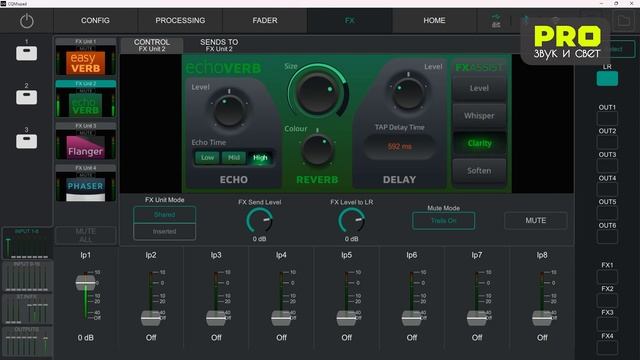The height and width of the screenshot is (360, 640).
Task: Select the OUT2 bus button
Action: click(607, 142)
